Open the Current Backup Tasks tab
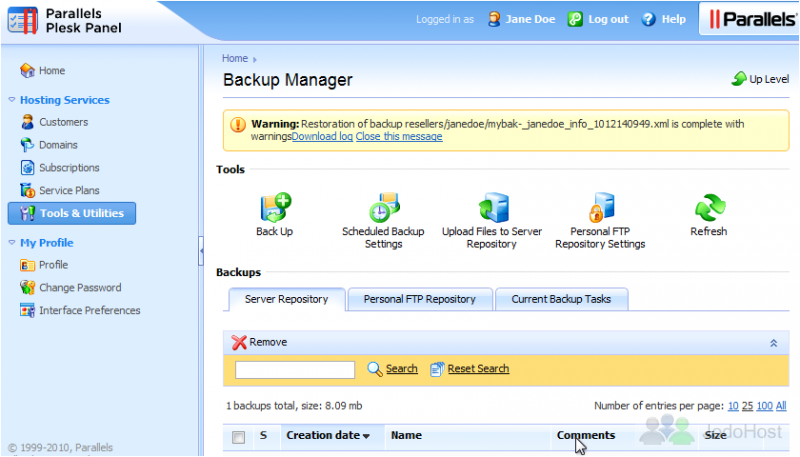The height and width of the screenshot is (457, 800). pyautogui.click(x=561, y=299)
